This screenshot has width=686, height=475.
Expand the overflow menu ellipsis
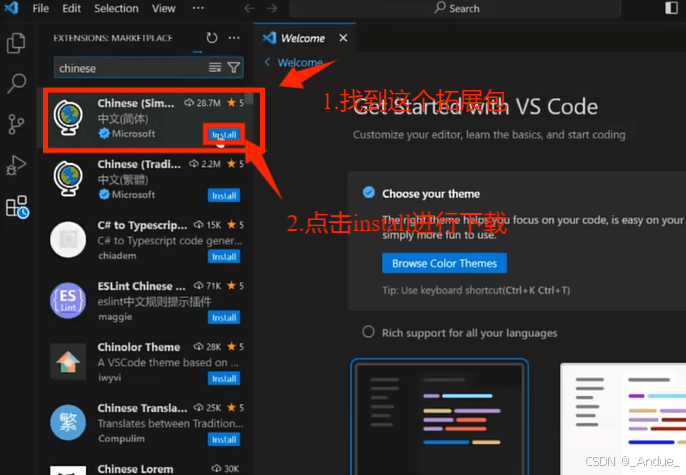pyautogui.click(x=198, y=8)
